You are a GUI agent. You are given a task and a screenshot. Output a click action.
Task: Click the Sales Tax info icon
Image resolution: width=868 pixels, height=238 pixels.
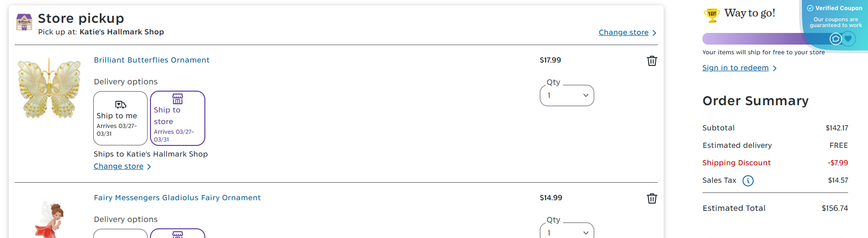tap(748, 181)
